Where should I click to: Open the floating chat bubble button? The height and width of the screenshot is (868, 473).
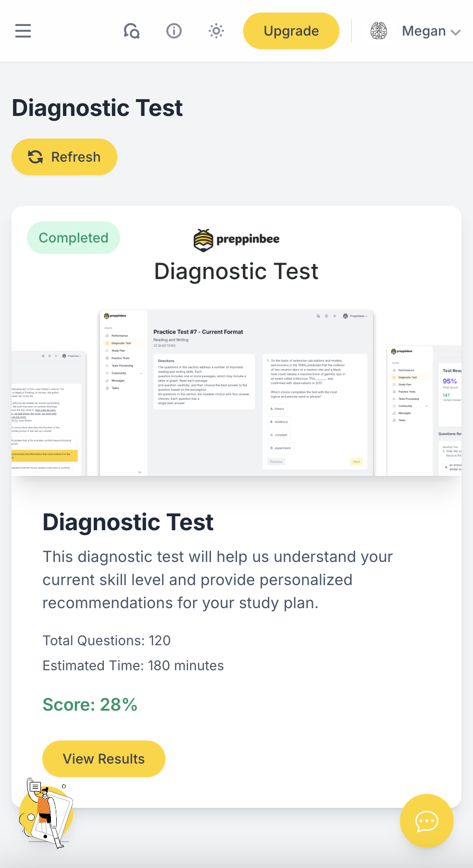(x=426, y=821)
